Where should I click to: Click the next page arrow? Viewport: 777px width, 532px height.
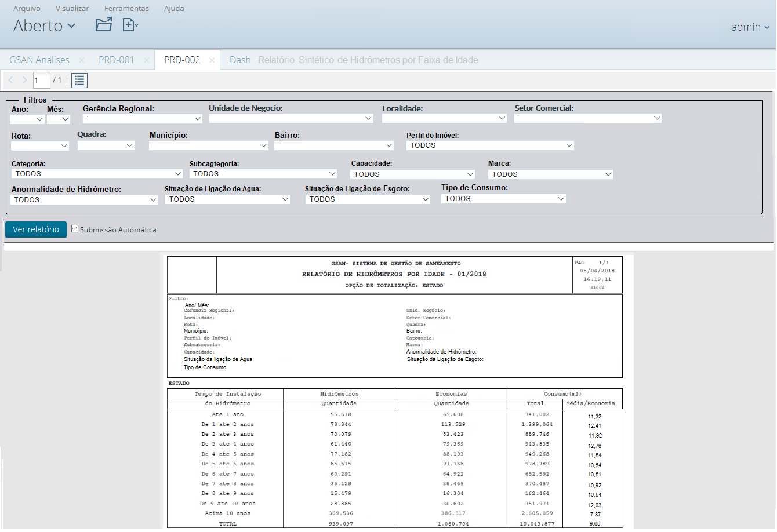24,80
